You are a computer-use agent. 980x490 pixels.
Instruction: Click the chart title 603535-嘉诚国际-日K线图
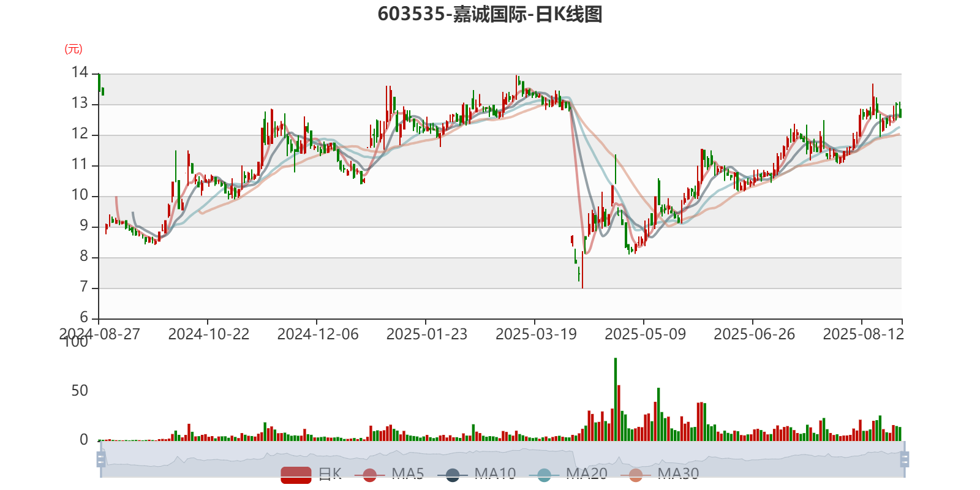point(490,14)
